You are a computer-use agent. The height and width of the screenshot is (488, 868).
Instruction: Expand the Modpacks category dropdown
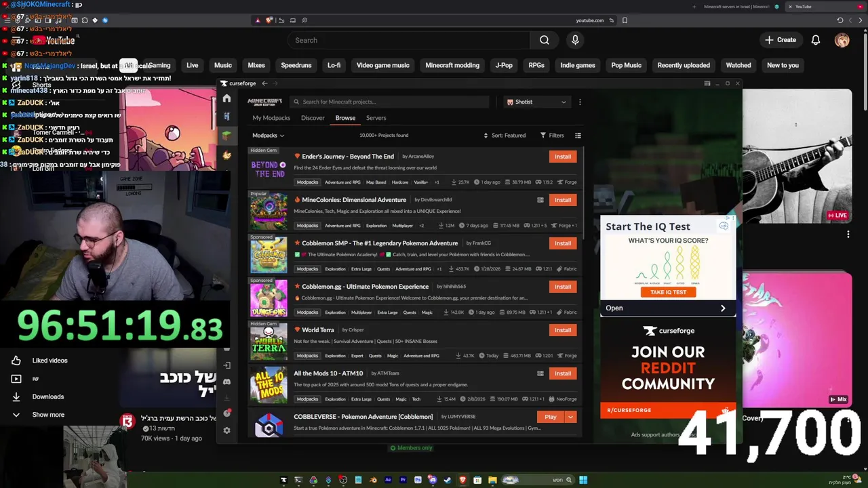pyautogui.click(x=269, y=136)
